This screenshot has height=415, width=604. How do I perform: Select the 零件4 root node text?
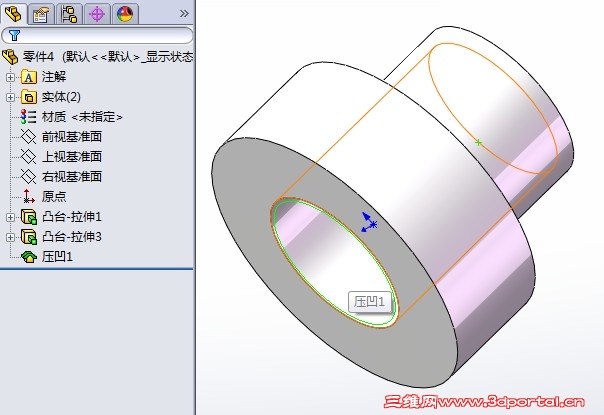tap(108, 57)
